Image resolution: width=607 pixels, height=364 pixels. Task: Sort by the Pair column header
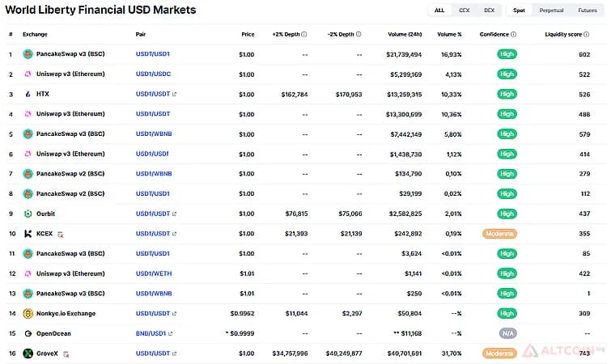pyautogui.click(x=141, y=35)
